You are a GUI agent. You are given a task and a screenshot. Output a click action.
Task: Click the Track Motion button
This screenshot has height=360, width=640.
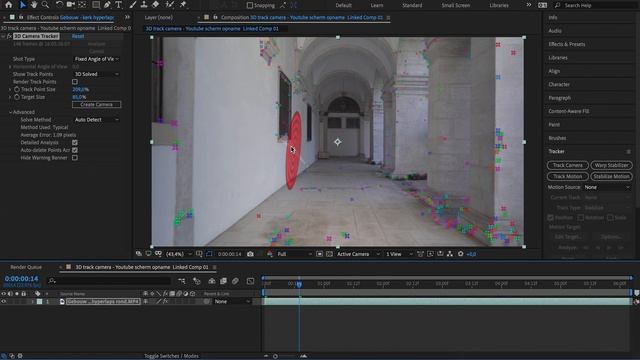coord(568,176)
